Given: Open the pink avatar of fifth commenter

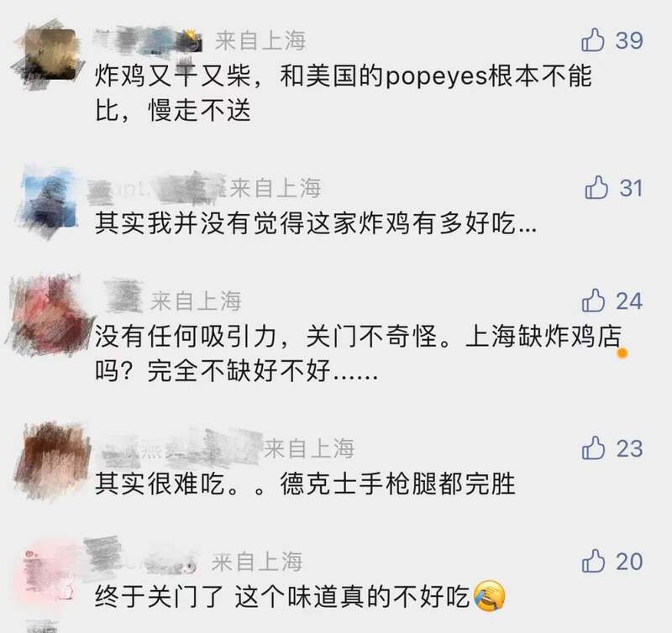Looking at the screenshot, I should pyautogui.click(x=50, y=574).
